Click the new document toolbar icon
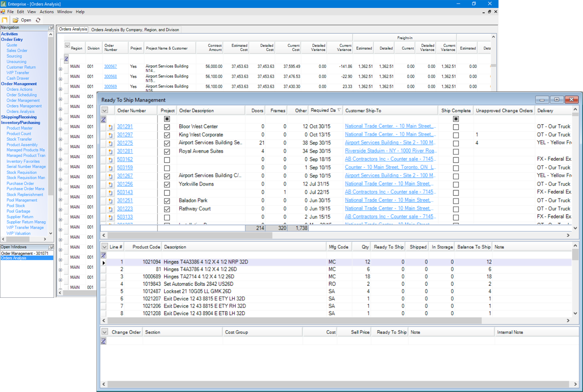583x392 pixels. pyautogui.click(x=5, y=20)
